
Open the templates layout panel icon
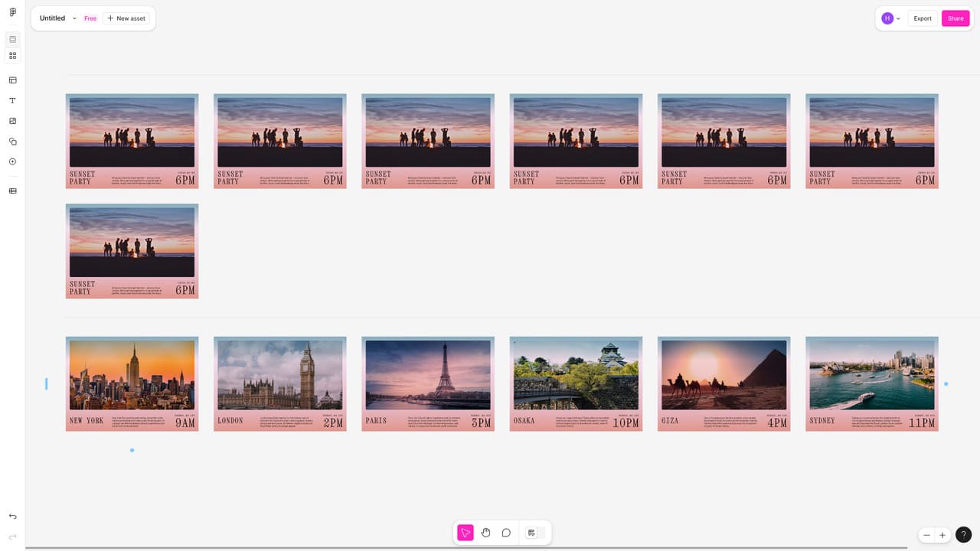click(12, 80)
